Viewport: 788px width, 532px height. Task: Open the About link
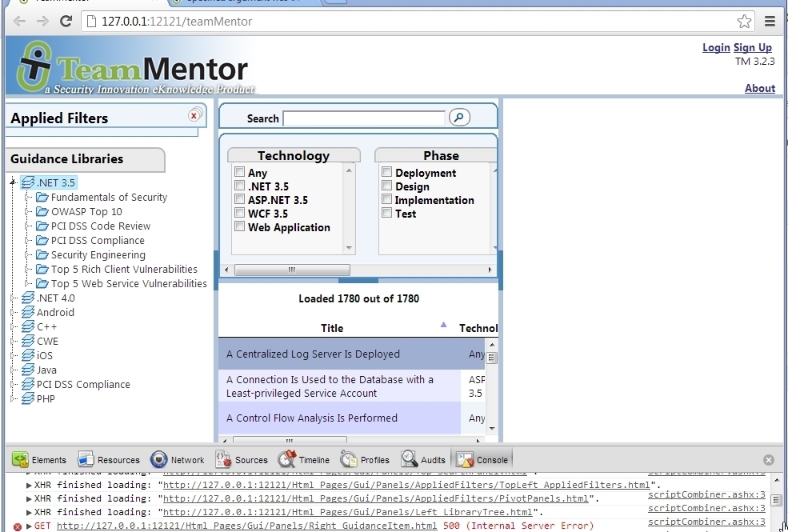coord(759,88)
